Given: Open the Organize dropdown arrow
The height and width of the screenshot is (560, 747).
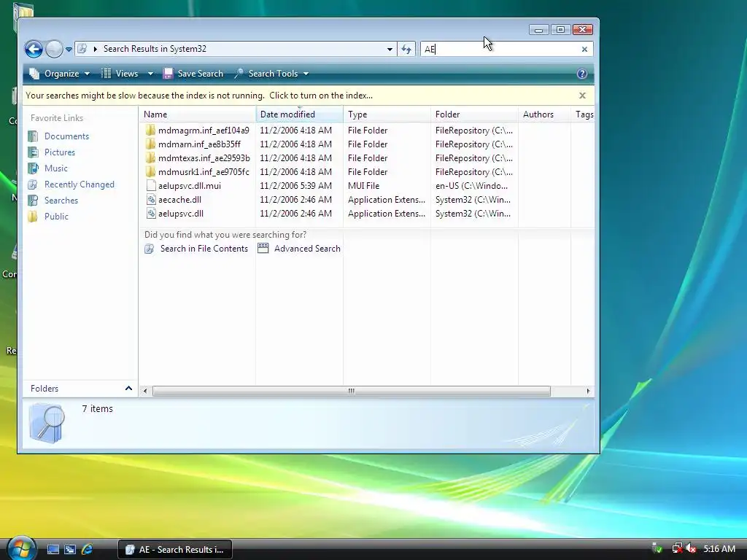Looking at the screenshot, I should pos(87,74).
